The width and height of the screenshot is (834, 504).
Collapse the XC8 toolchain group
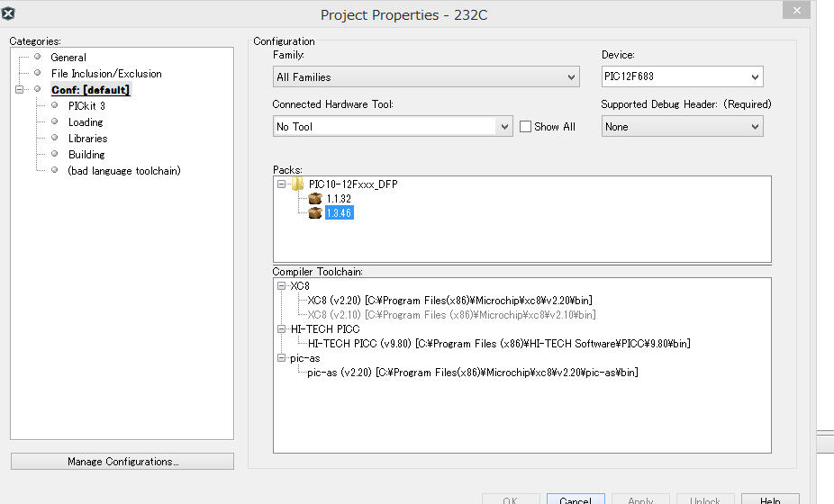click(281, 285)
